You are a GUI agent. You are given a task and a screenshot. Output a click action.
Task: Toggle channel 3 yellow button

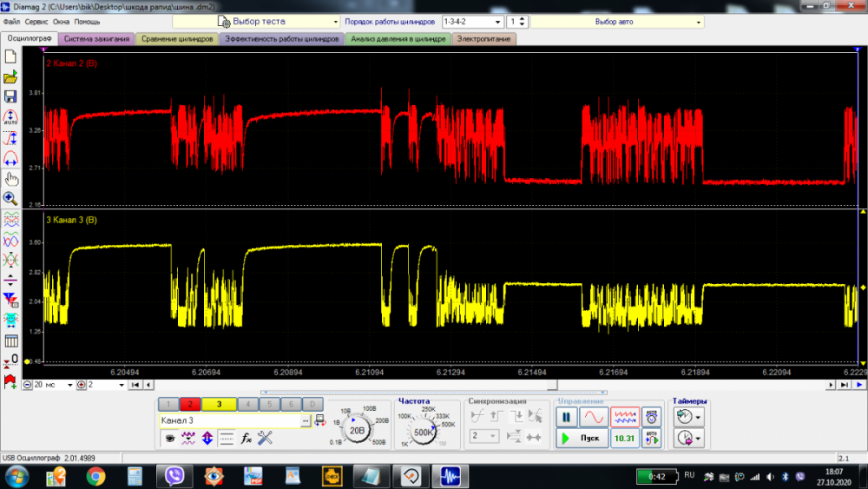[x=219, y=404]
